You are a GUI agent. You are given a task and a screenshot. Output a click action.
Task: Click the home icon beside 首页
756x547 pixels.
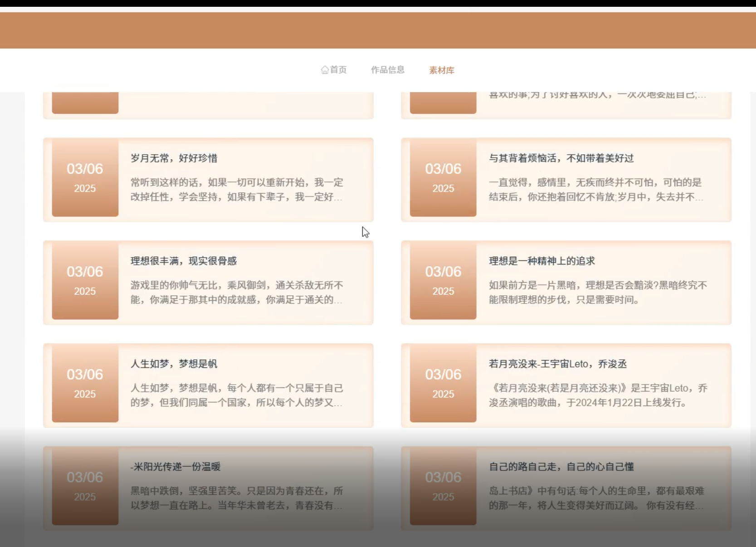coord(325,70)
